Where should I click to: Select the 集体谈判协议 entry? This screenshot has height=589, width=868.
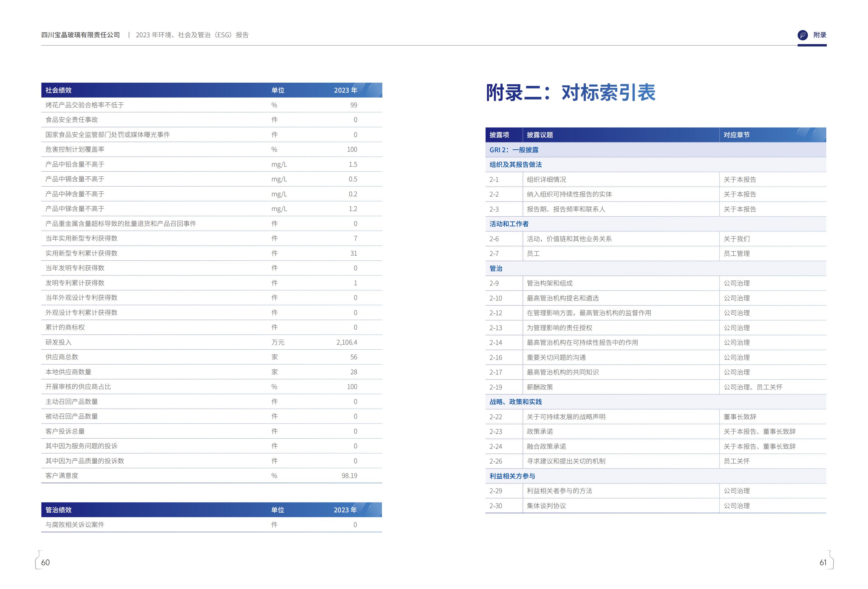pyautogui.click(x=546, y=506)
